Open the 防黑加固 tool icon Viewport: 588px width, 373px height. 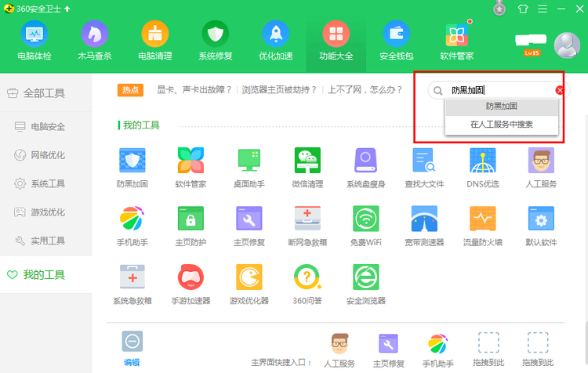(x=132, y=161)
